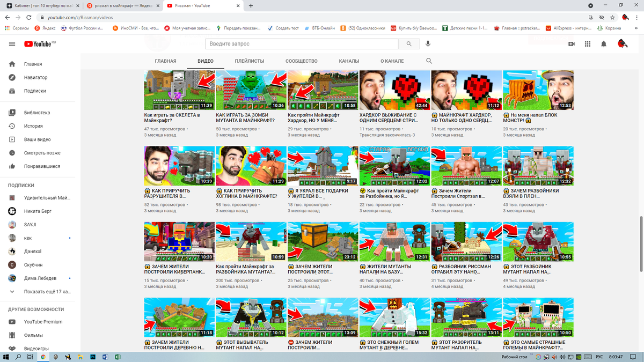This screenshot has height=362, width=644.
Task: Click the browser back arrow
Action: click(6, 17)
